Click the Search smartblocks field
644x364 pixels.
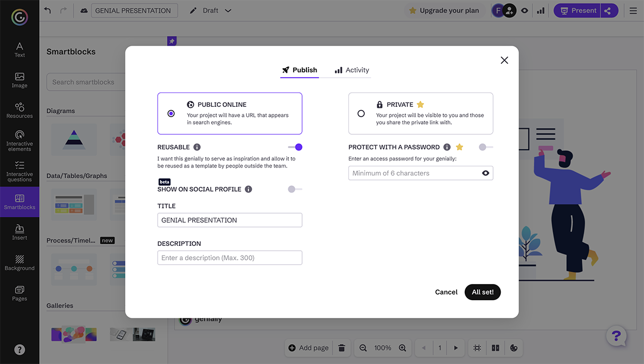coord(86,82)
